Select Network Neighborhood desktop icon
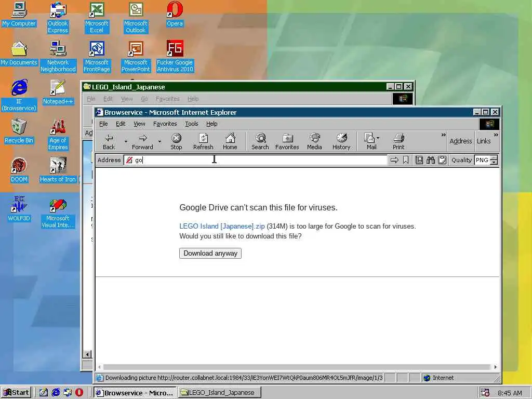532x399 pixels. click(58, 57)
